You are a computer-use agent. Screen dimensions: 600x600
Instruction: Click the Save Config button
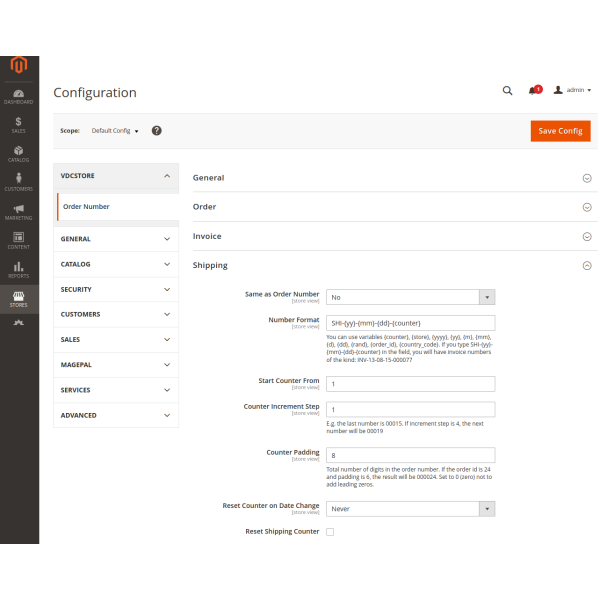pos(560,131)
